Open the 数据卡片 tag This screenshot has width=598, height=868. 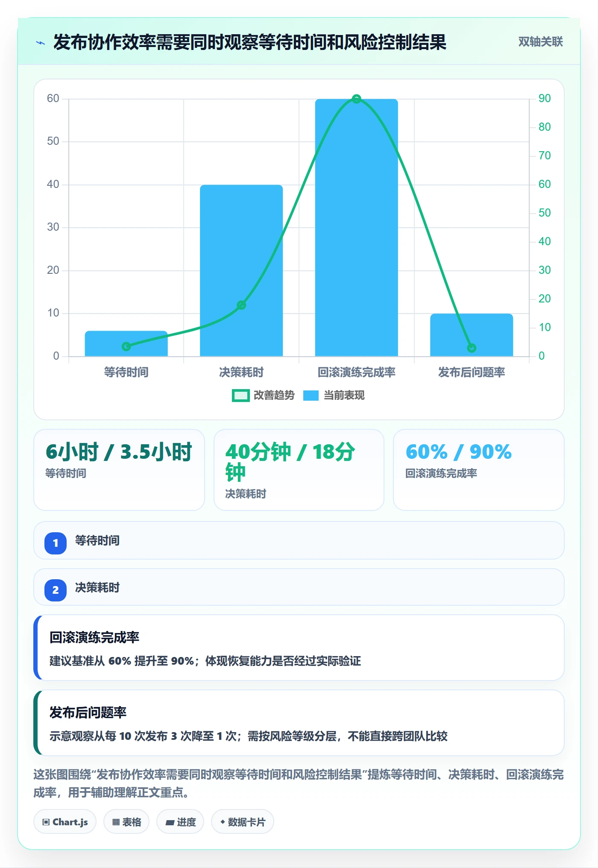tap(243, 821)
